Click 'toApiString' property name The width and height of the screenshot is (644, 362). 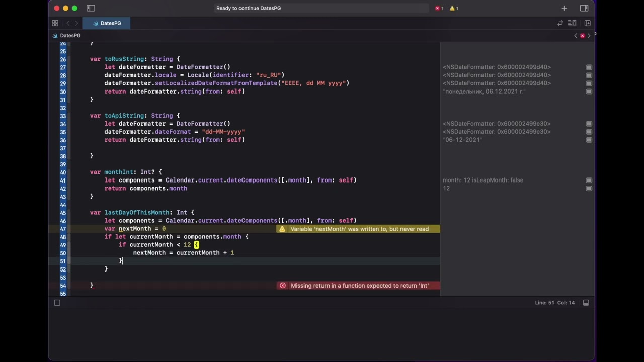coord(124,116)
